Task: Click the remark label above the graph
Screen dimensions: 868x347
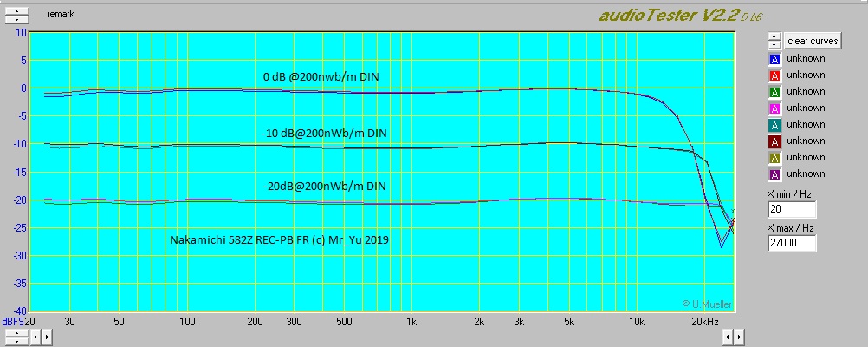Action: (x=61, y=15)
